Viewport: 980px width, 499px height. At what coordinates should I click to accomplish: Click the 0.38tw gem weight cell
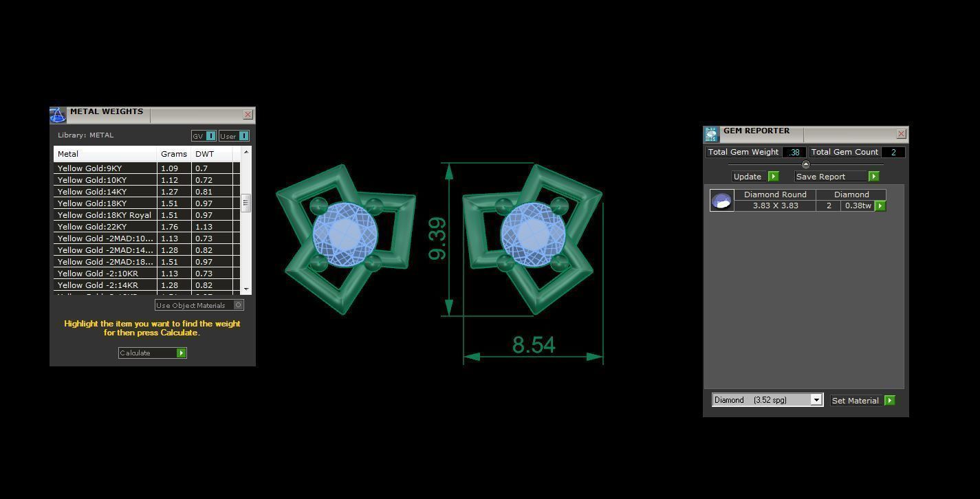click(858, 206)
